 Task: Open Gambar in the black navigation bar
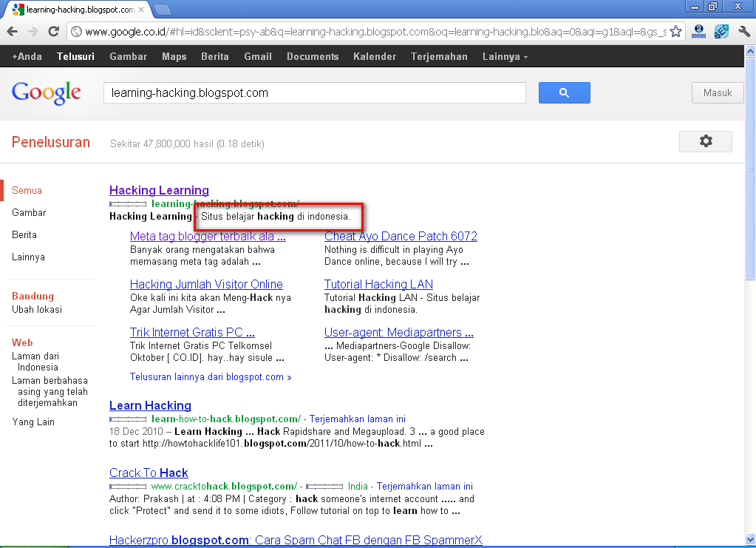point(129,56)
